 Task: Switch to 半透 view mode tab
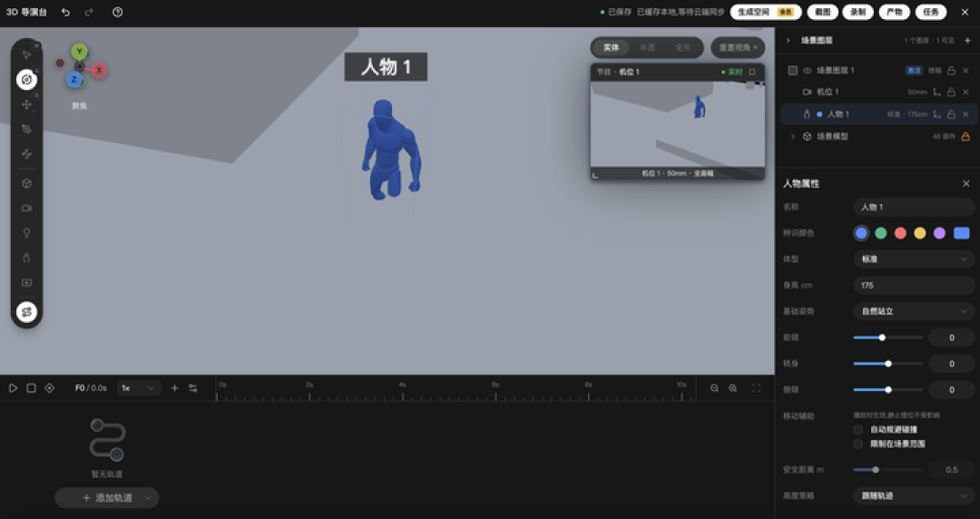click(x=647, y=47)
